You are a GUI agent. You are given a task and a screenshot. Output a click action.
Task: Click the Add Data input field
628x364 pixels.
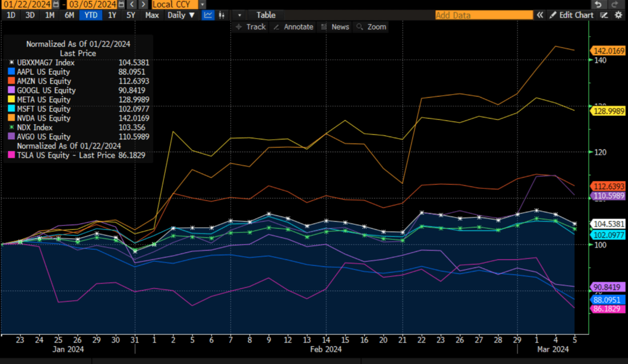[x=484, y=15]
